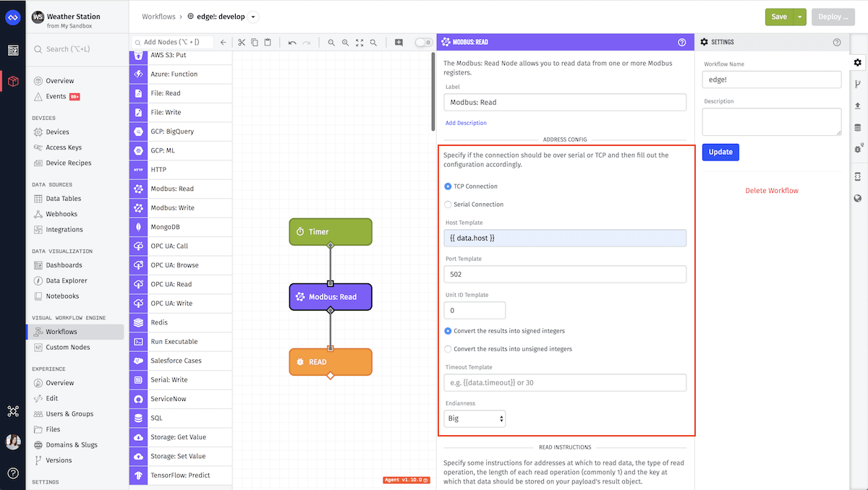This screenshot has height=490, width=868.
Task: Select the orange READ node on the canvas
Action: tap(331, 362)
